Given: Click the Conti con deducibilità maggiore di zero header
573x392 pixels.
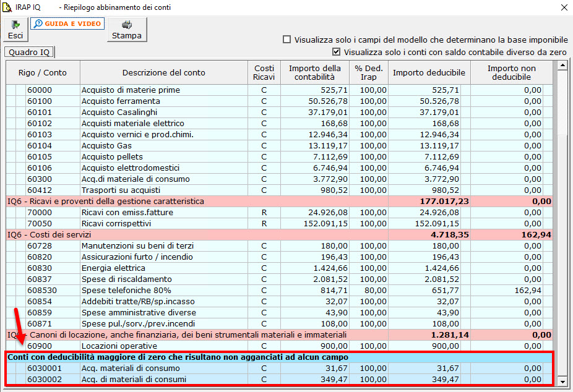Looking at the screenshot, I should 279,357.
